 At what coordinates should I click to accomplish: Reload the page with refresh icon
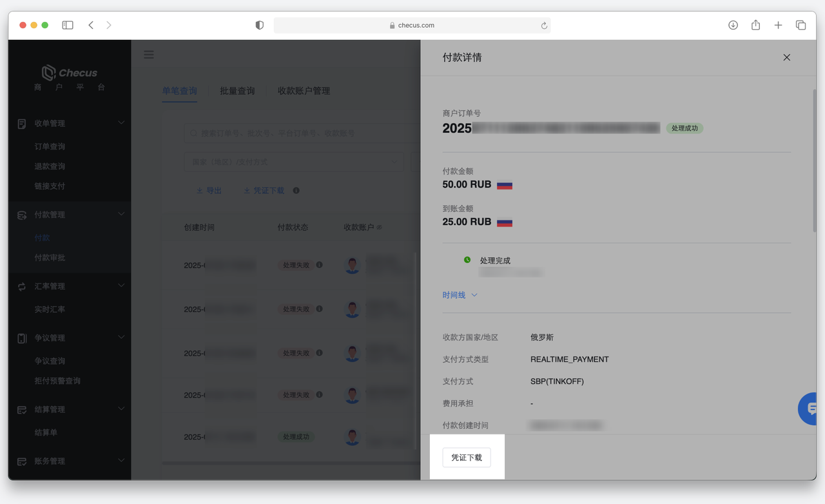544,26
